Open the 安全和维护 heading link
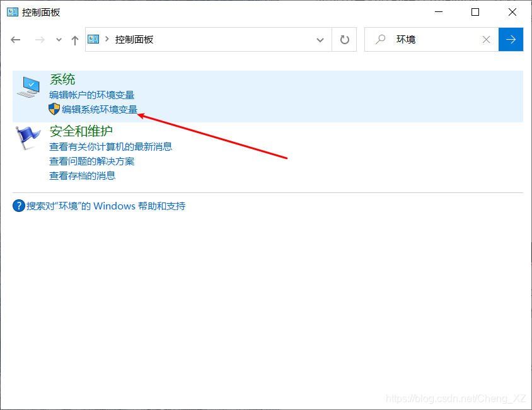Screen dimensions: 532x410 tap(81, 131)
